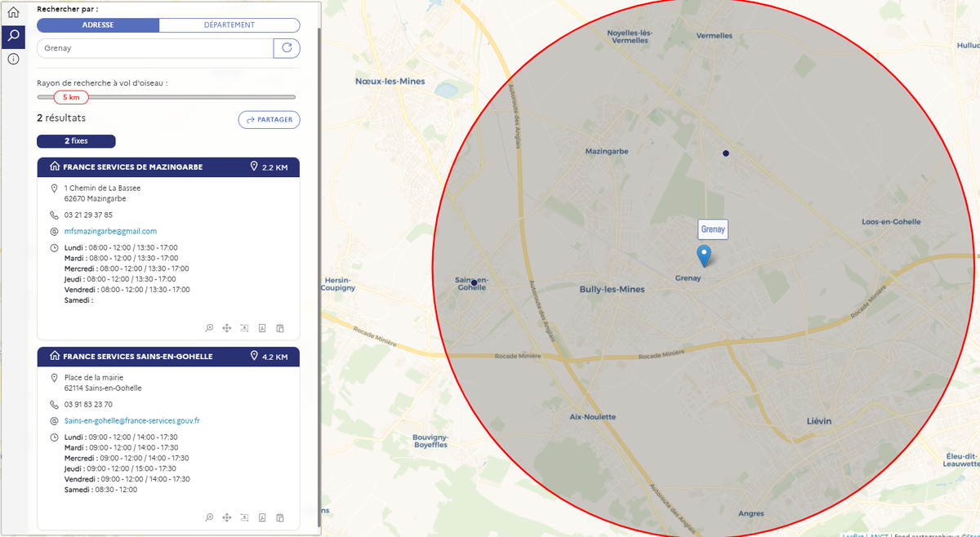Click the postal line '62670 Mazingarbe'
The height and width of the screenshot is (537, 980).
[96, 198]
